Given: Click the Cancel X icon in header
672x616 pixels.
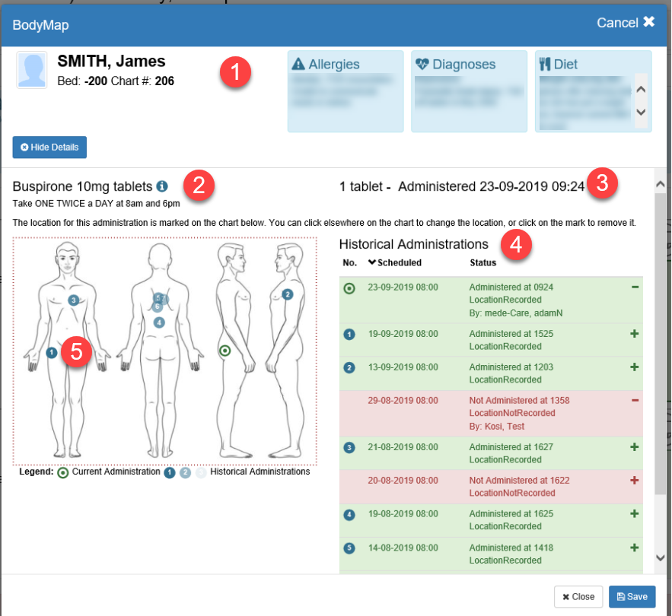Looking at the screenshot, I should (648, 22).
